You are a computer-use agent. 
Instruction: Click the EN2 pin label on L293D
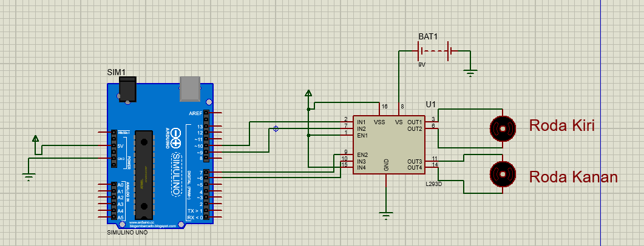[x=362, y=155]
